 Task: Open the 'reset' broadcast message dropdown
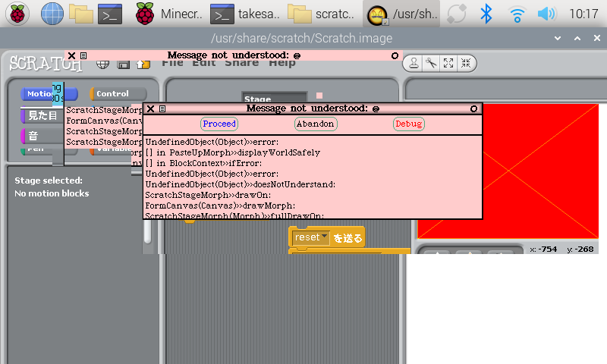(x=325, y=236)
